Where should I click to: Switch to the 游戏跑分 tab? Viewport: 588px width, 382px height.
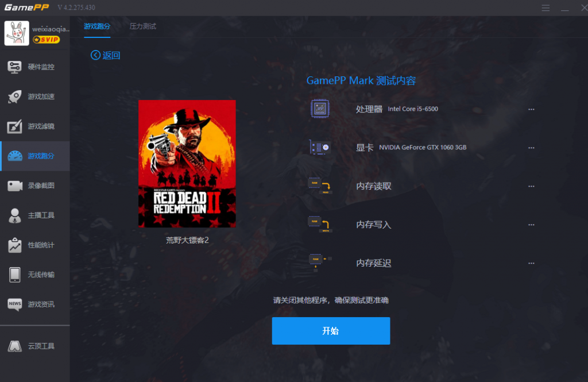point(97,26)
